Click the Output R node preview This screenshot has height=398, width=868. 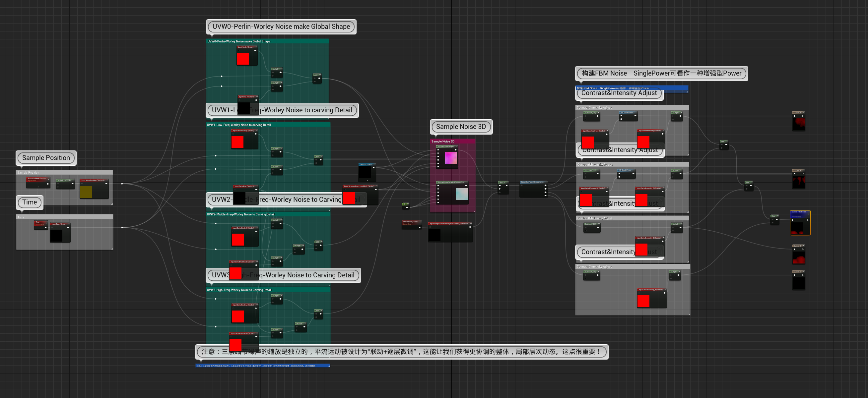[x=799, y=124]
